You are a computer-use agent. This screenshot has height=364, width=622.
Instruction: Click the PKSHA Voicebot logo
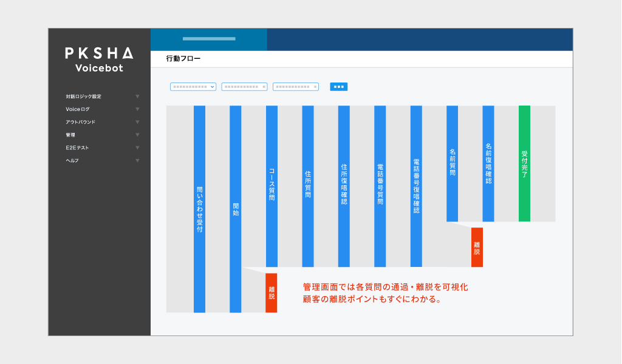99,59
